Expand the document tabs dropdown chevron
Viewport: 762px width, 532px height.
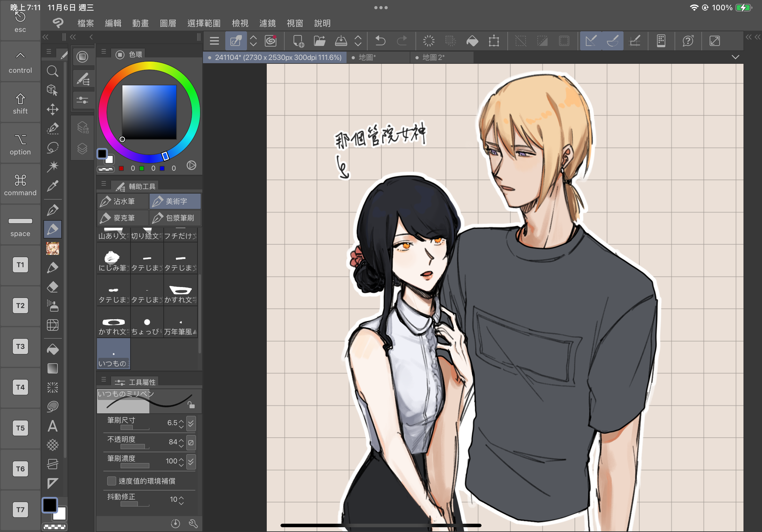click(736, 57)
